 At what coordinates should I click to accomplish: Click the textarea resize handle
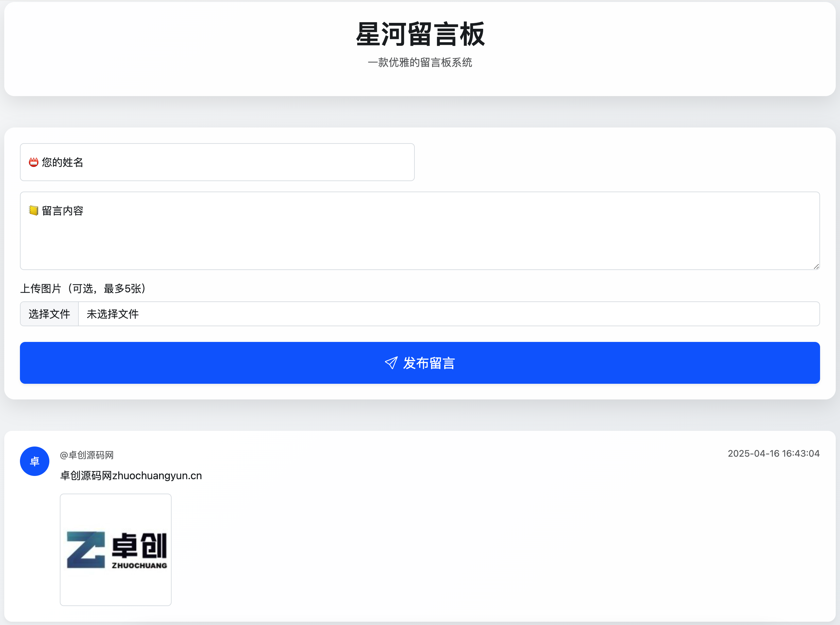(x=816, y=266)
